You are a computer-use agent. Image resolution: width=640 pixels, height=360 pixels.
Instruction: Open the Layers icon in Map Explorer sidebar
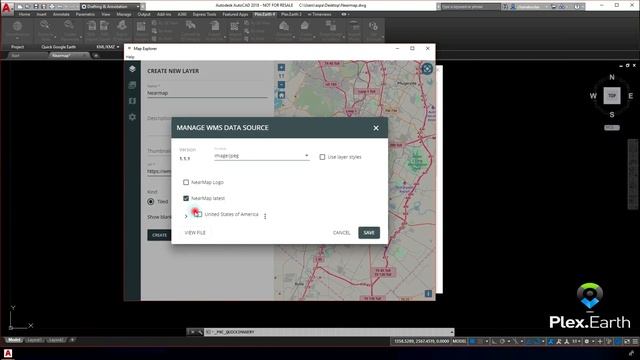[132, 69]
